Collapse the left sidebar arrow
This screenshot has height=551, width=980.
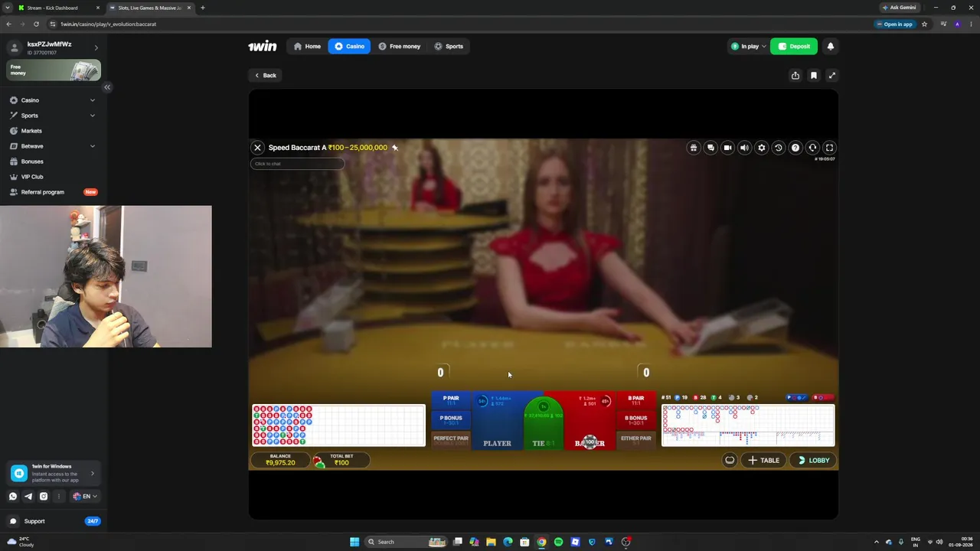point(107,87)
